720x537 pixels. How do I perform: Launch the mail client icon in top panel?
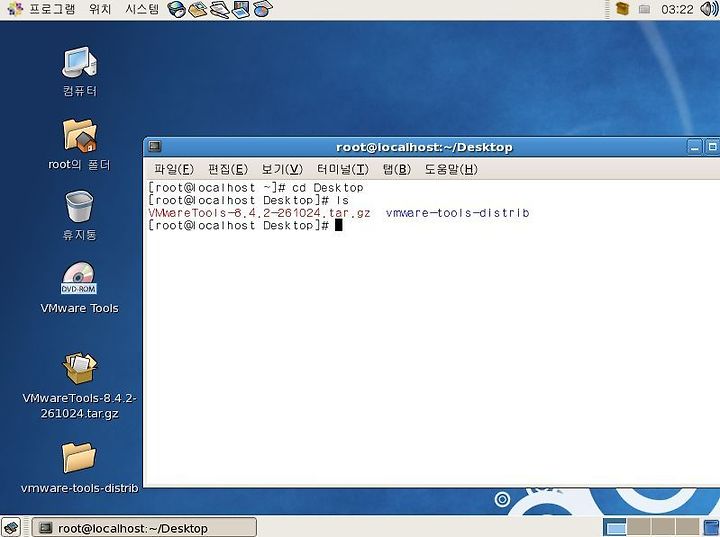[197, 9]
